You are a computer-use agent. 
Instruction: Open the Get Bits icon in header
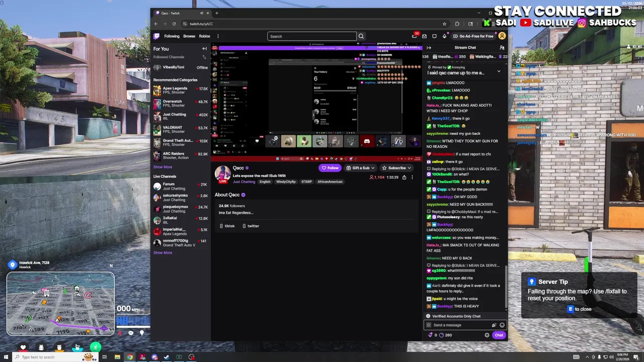point(444,36)
